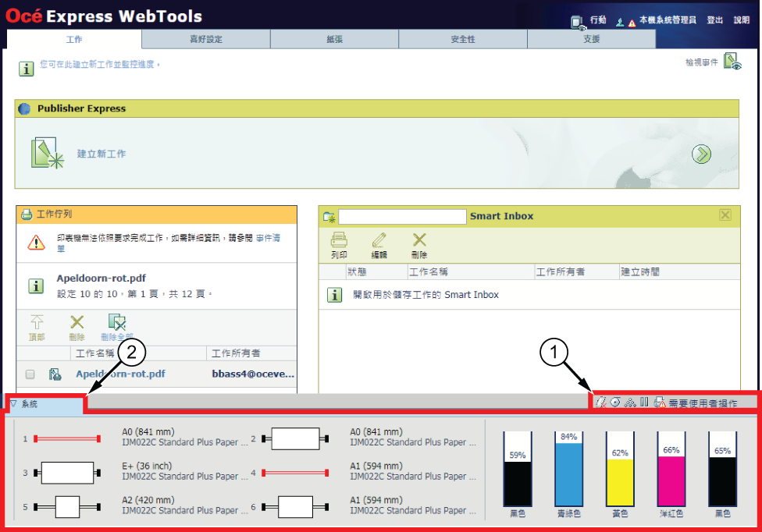762x532 pixels.
Task: Click the 黃色 62% ink level bar
Action: pyautogui.click(x=620, y=469)
